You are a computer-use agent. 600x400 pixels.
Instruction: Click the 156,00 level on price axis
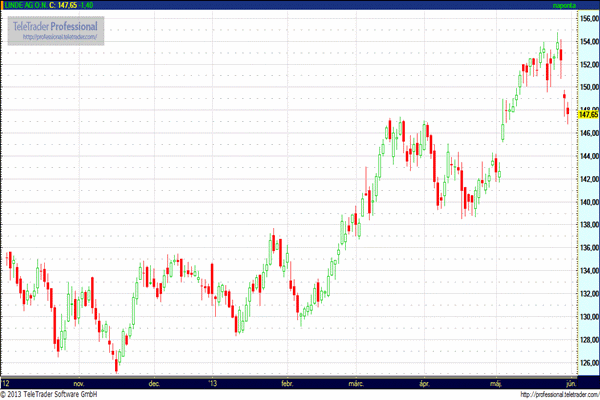pyautogui.click(x=587, y=18)
